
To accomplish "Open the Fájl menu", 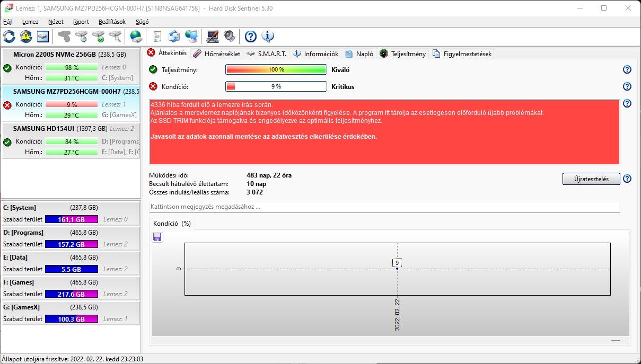I will click(x=8, y=22).
